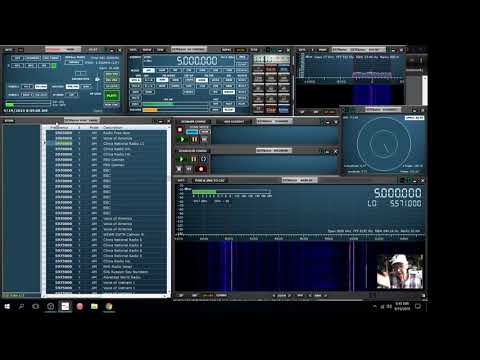Open RECORDER CONFIG in recorder panel
Screen dimensions: 480x360
(x=193, y=151)
